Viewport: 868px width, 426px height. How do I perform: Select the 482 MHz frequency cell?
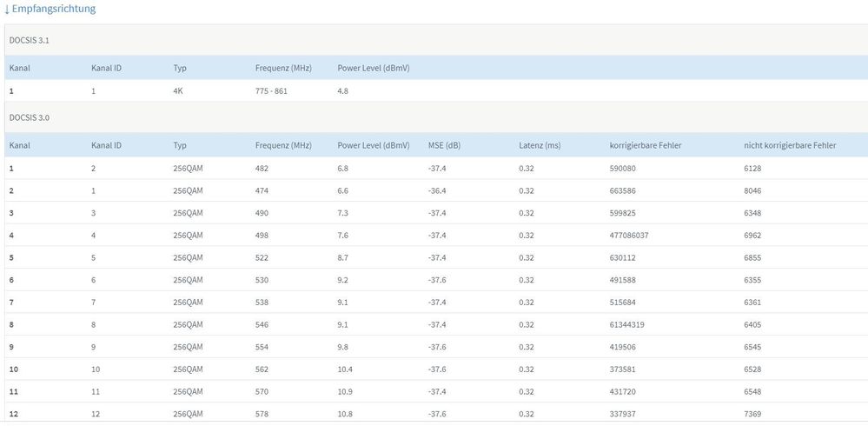pyautogui.click(x=262, y=168)
